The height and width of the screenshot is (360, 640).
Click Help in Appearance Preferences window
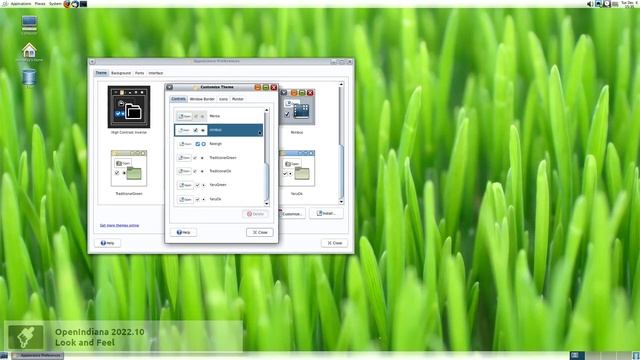point(107,243)
